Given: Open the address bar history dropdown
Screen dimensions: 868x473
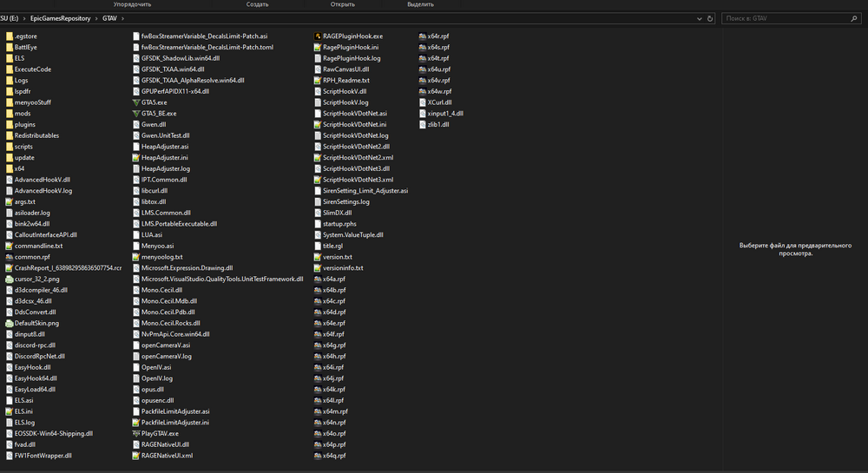Looking at the screenshot, I should (699, 19).
